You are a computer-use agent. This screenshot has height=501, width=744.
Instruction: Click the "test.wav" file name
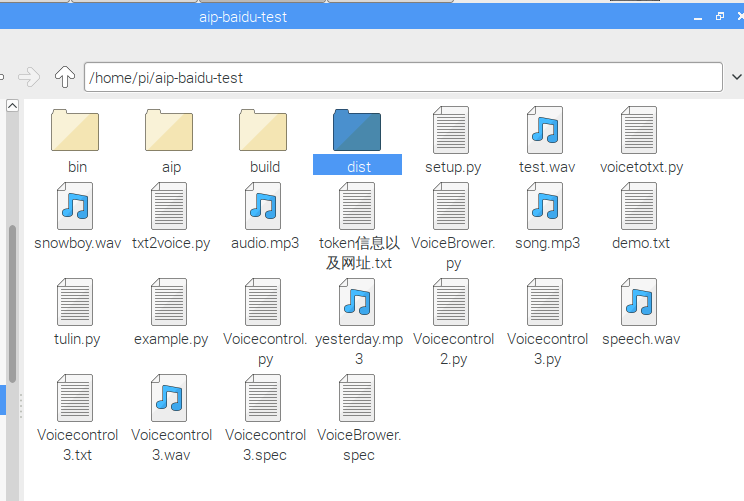pos(547,167)
